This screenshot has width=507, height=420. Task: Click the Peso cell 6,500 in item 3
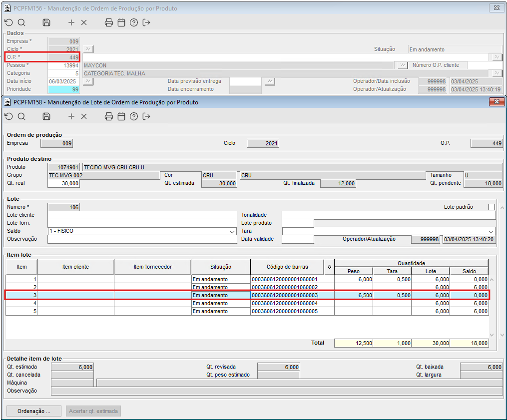tap(354, 295)
